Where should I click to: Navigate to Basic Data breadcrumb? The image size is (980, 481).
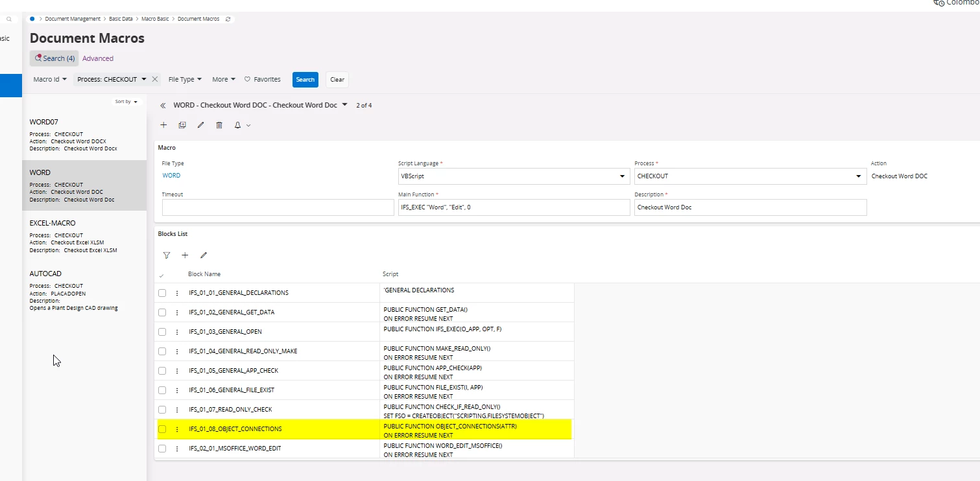pos(121,19)
